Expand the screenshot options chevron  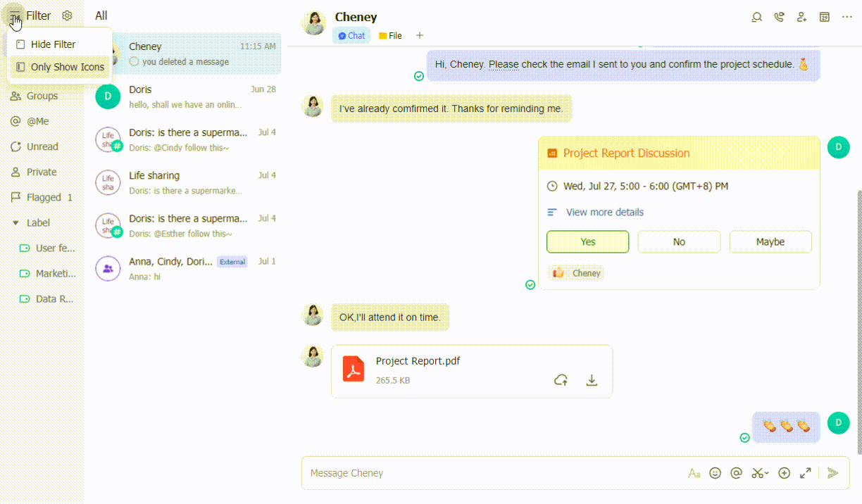pos(766,472)
